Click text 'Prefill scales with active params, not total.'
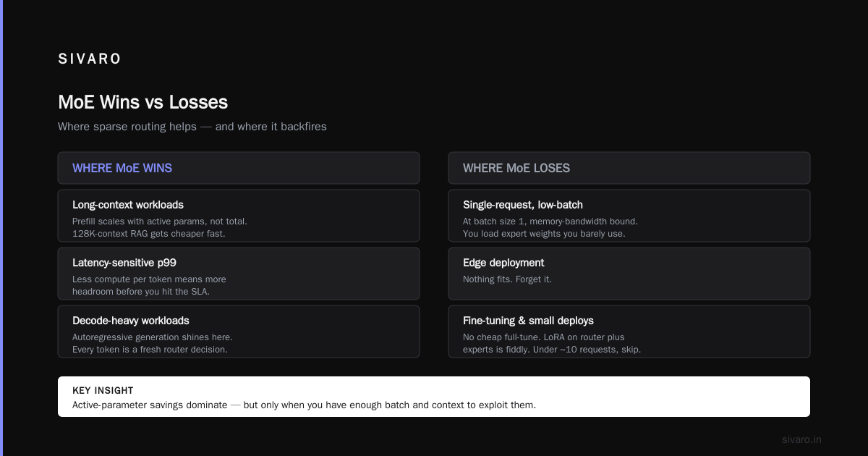The width and height of the screenshot is (868, 456). pyautogui.click(x=160, y=221)
